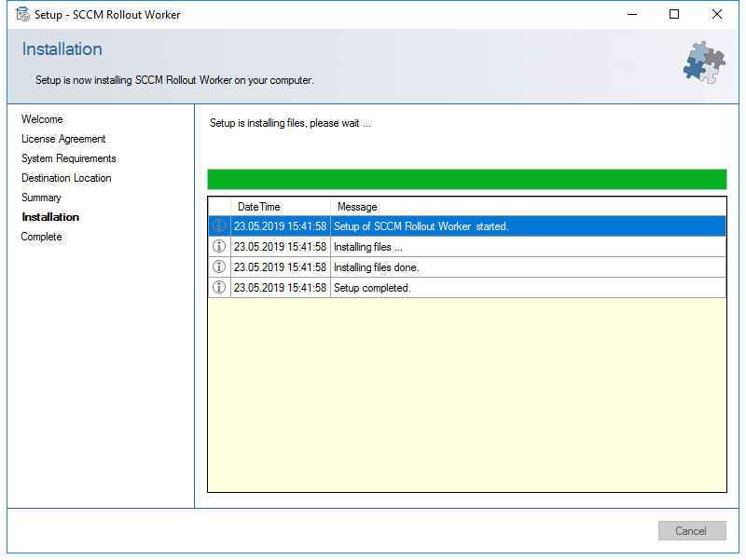
Task: Select the Complete step in sidebar
Action: [x=41, y=237]
